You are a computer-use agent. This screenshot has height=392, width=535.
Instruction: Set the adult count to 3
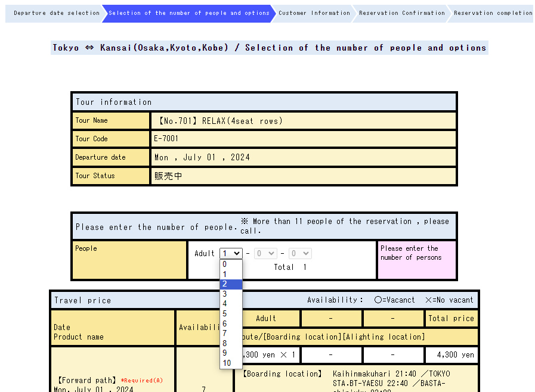point(230,294)
